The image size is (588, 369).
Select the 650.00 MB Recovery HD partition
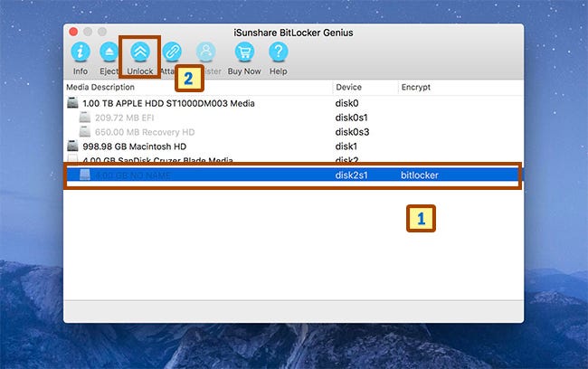pyautogui.click(x=293, y=132)
